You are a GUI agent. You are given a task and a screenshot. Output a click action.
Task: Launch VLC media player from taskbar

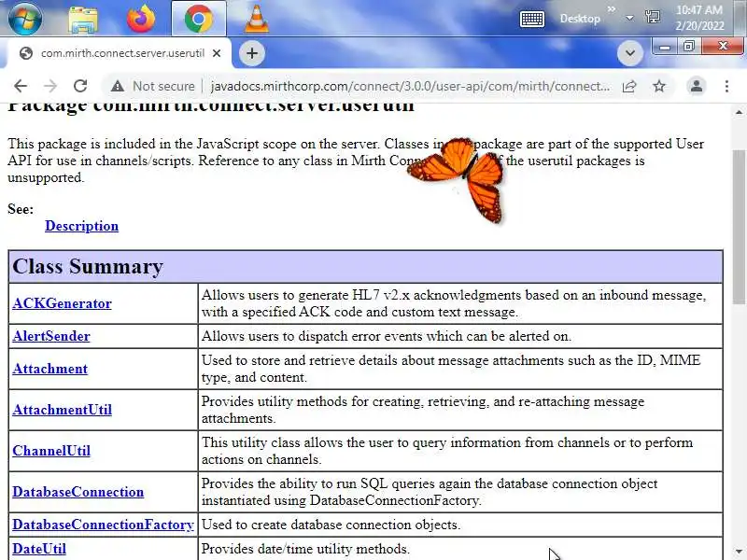(256, 19)
